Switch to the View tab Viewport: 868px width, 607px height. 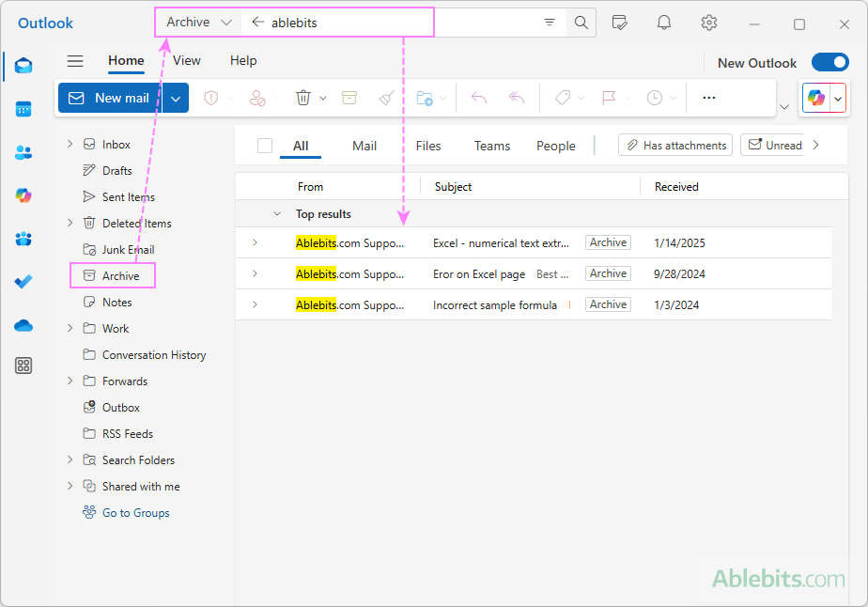(187, 60)
